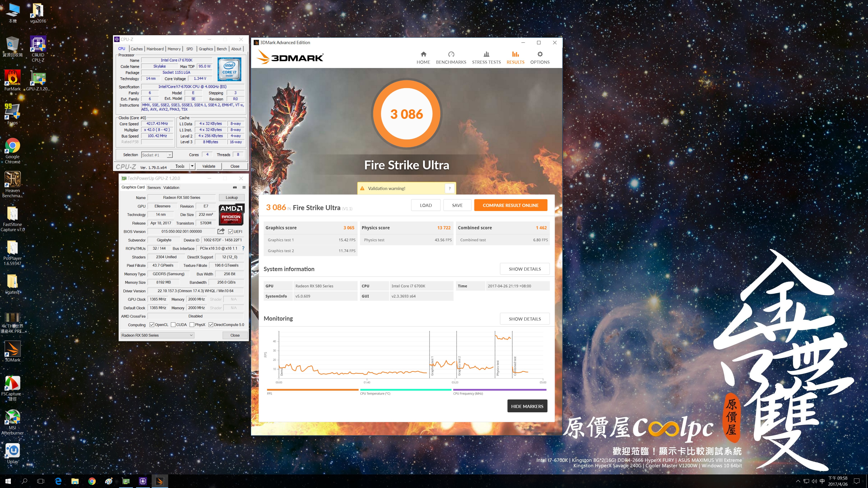Open GPU-Z desktop shortcut

coord(38,80)
